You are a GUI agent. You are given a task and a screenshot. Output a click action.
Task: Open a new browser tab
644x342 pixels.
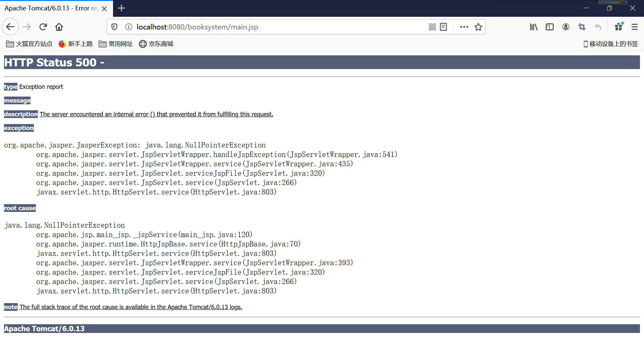pos(121,8)
